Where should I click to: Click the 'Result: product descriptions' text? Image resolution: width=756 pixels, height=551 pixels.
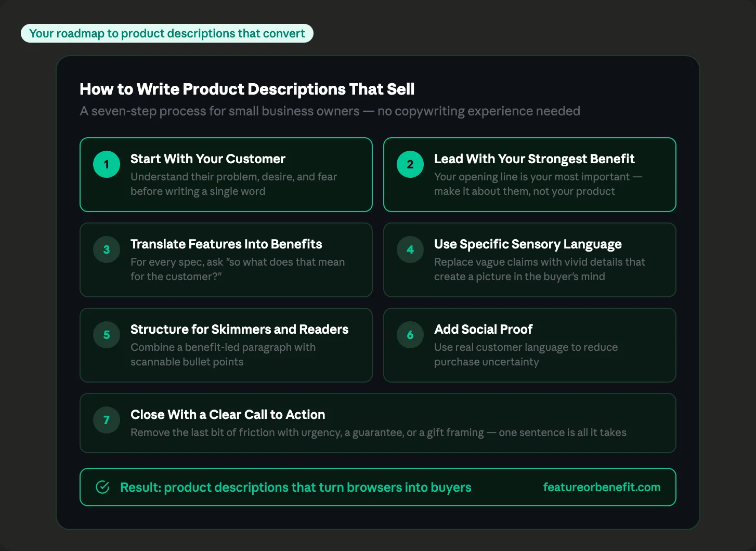(295, 487)
